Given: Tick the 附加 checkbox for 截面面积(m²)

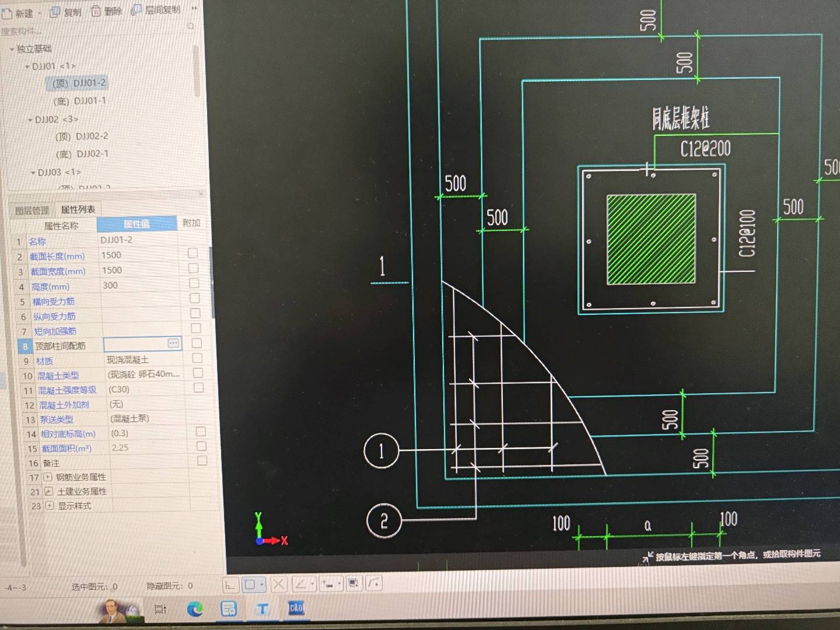Looking at the screenshot, I should pyautogui.click(x=201, y=446).
